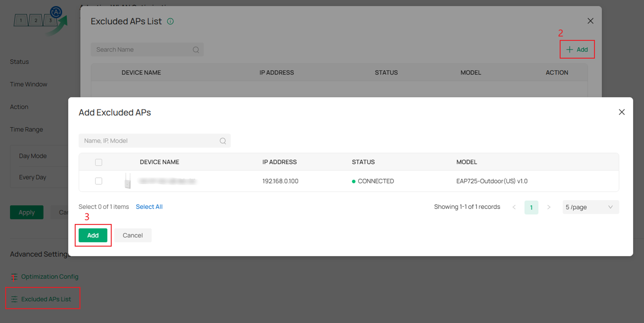Close the Excluded APs List panel
The image size is (644, 323).
(x=590, y=21)
